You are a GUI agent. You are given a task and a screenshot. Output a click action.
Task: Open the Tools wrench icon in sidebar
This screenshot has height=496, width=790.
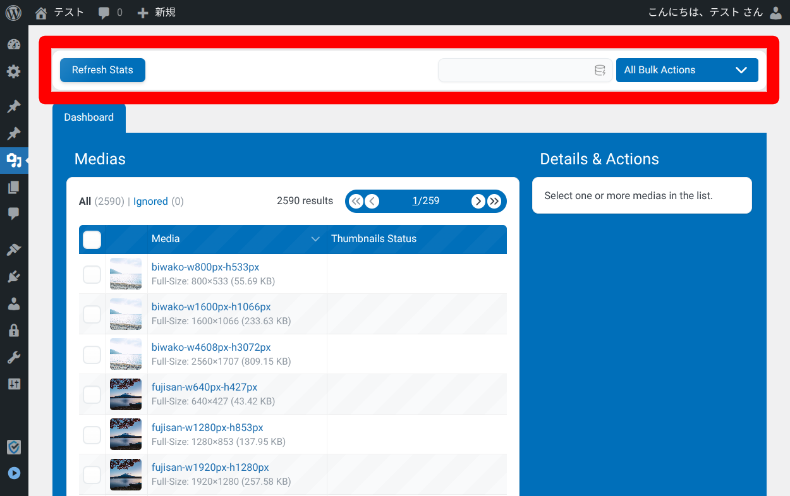[x=13, y=357]
